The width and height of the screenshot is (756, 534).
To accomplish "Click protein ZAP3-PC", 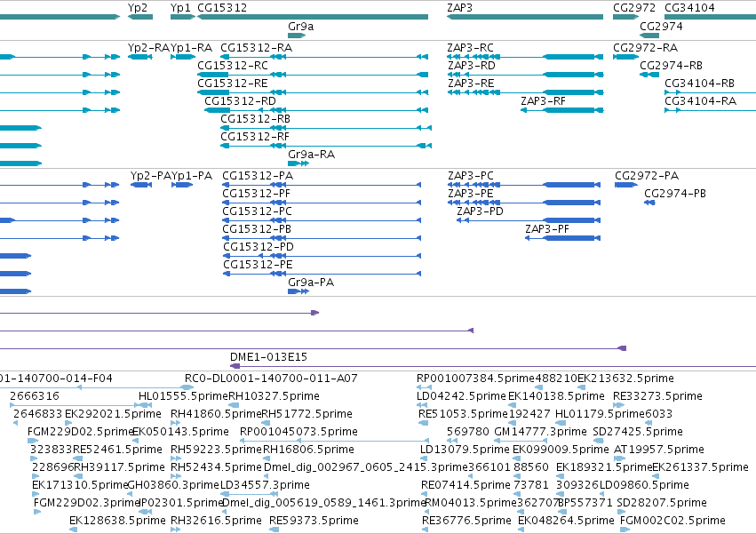I will click(471, 176).
